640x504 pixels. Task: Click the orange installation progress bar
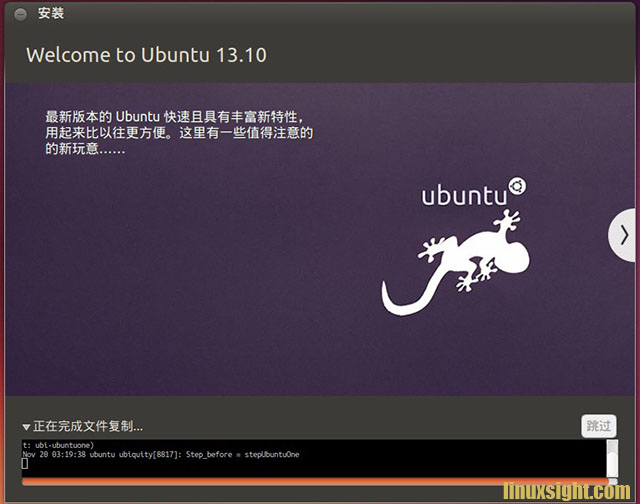pyautogui.click(x=319, y=482)
